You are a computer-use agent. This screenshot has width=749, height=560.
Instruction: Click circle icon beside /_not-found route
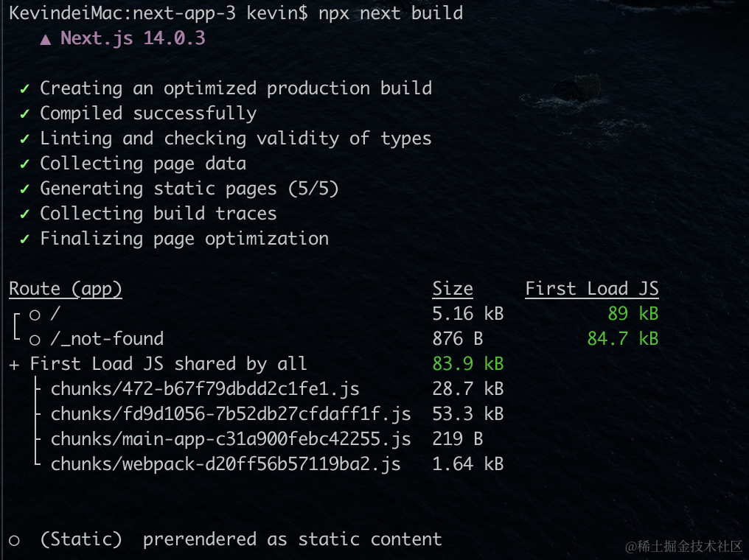click(x=35, y=340)
